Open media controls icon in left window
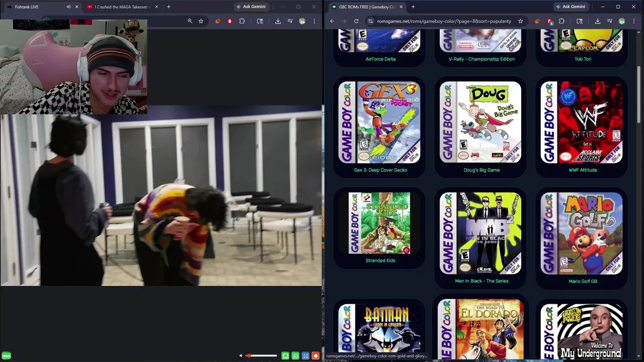Image resolution: width=644 pixels, height=362 pixels. click(290, 21)
